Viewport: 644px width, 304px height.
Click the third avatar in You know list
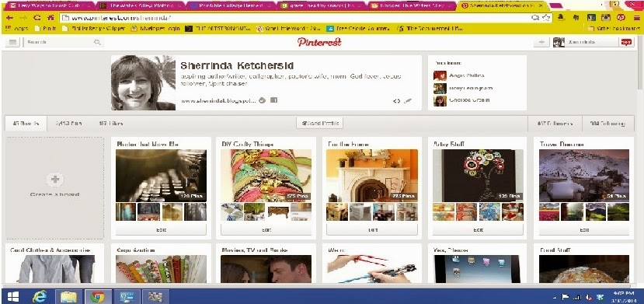pos(440,100)
